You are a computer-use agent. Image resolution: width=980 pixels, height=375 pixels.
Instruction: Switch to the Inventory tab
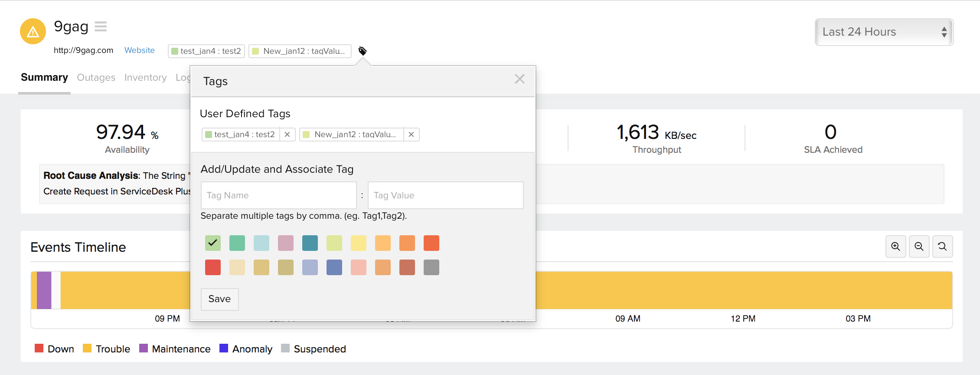coord(145,78)
